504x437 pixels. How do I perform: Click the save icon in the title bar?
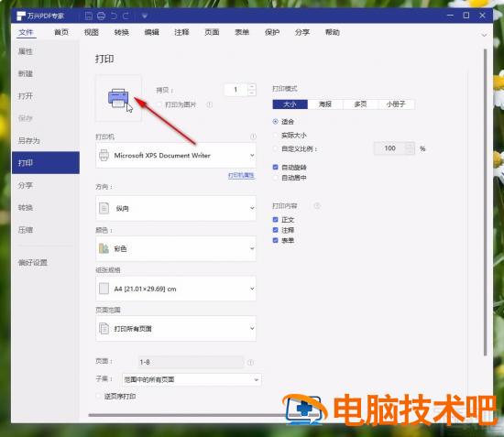(x=89, y=16)
